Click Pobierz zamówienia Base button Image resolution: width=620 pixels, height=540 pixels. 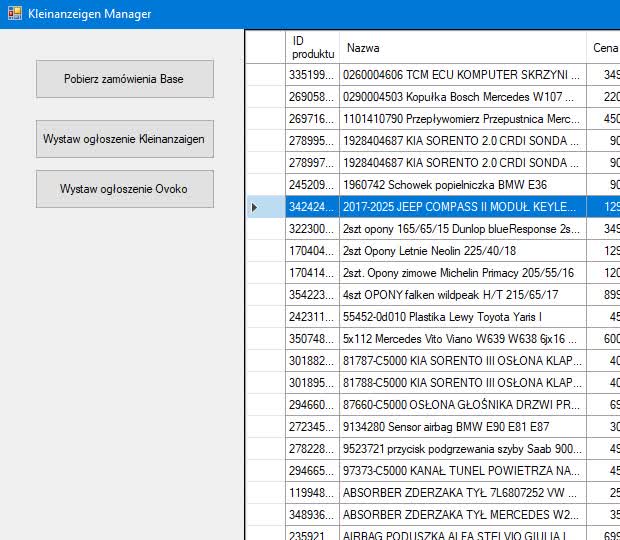pyautogui.click(x=125, y=79)
